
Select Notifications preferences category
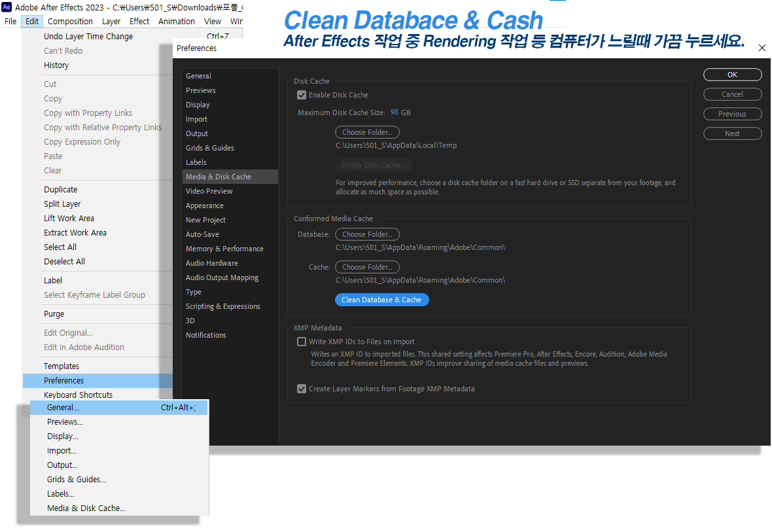pos(230,335)
